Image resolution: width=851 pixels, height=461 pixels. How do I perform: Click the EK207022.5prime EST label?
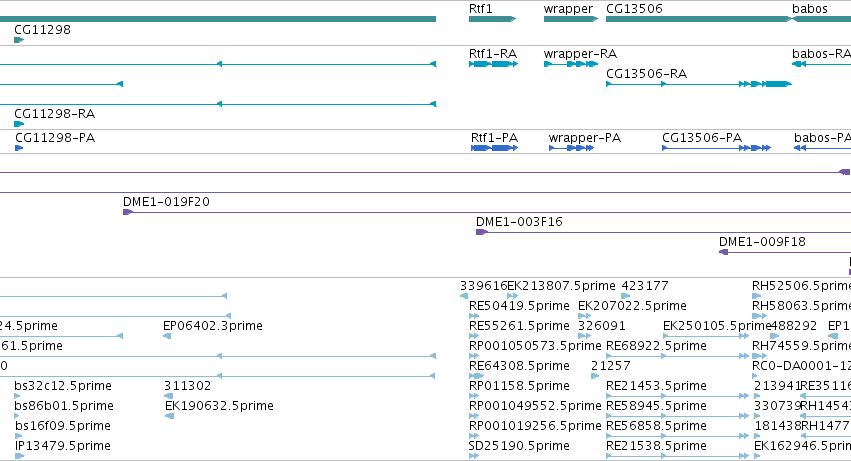(x=632, y=306)
